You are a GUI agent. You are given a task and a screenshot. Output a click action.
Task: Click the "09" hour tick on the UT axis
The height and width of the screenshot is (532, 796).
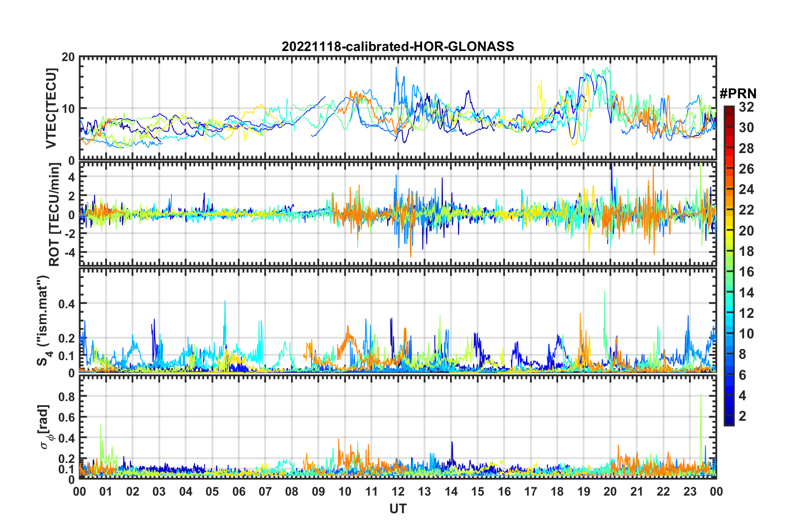[318, 491]
